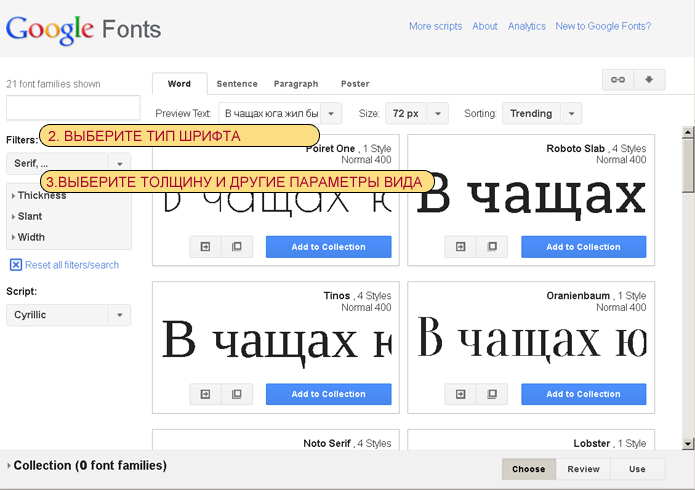Expand the Thickness filter
The image size is (695, 490).
39,196
